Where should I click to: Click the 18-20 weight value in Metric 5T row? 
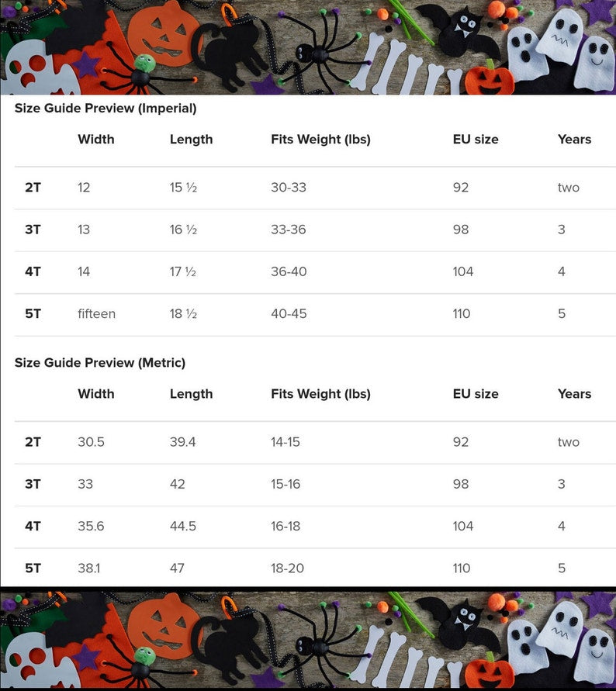click(288, 568)
